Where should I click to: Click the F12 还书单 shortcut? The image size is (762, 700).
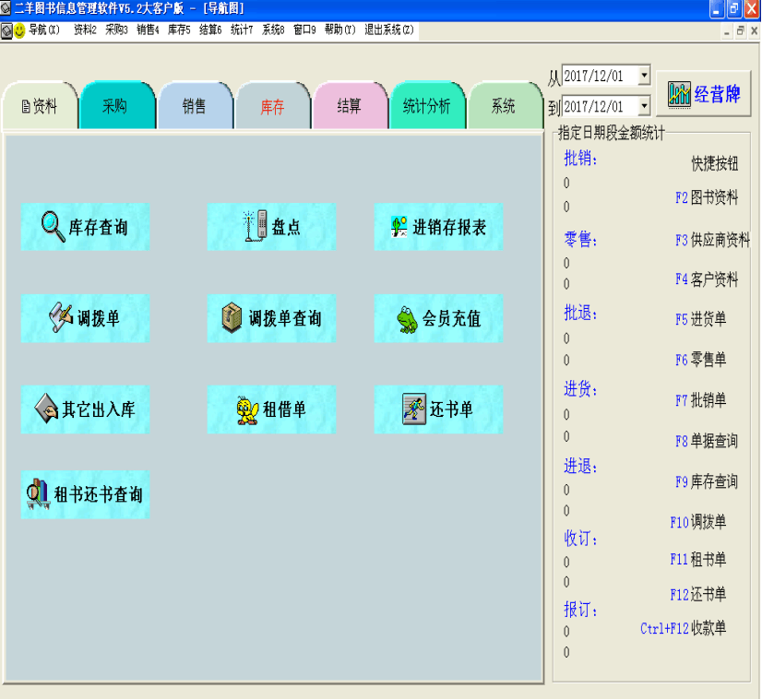pos(698,594)
